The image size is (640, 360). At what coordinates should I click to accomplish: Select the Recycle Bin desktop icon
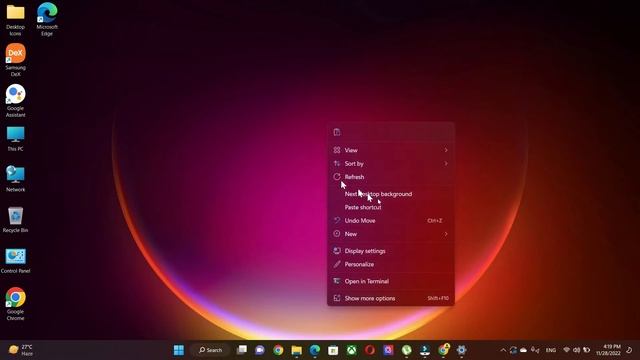(16, 220)
